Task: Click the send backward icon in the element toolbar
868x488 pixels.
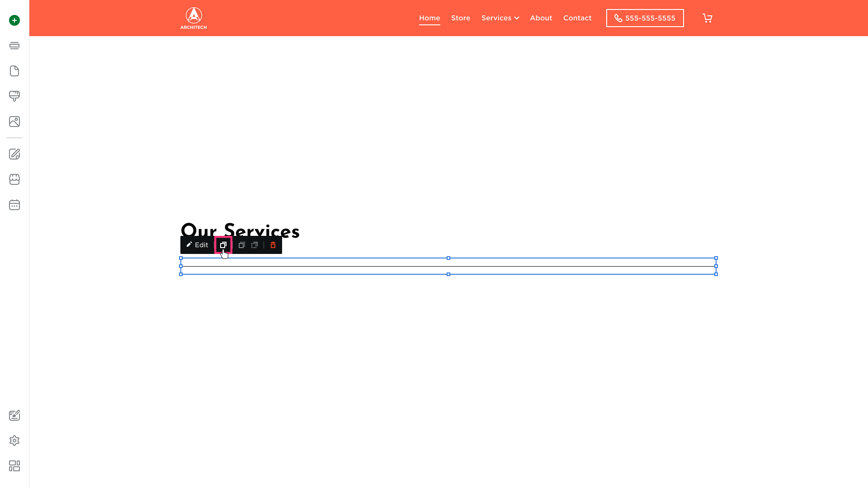Action: tap(255, 245)
